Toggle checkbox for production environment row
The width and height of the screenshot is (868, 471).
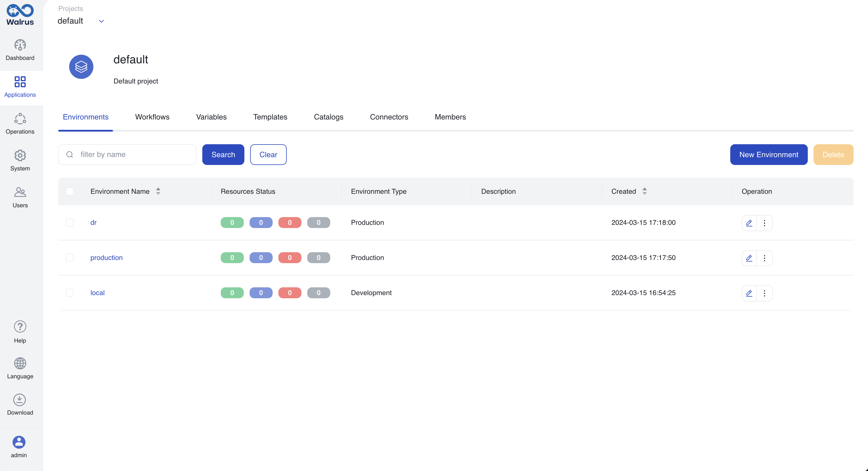click(x=70, y=257)
